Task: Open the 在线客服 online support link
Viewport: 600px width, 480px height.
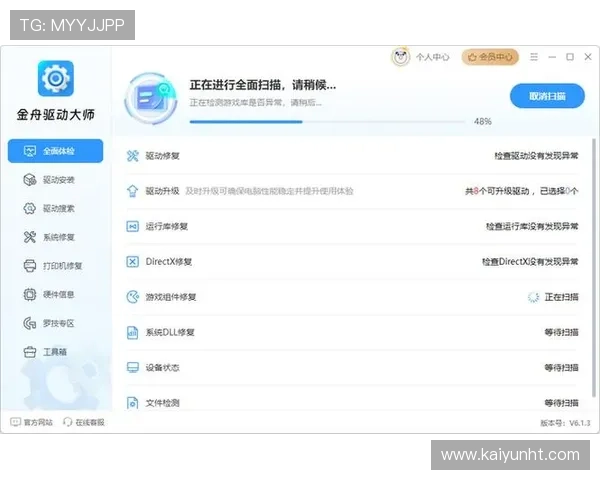Action: [83, 422]
